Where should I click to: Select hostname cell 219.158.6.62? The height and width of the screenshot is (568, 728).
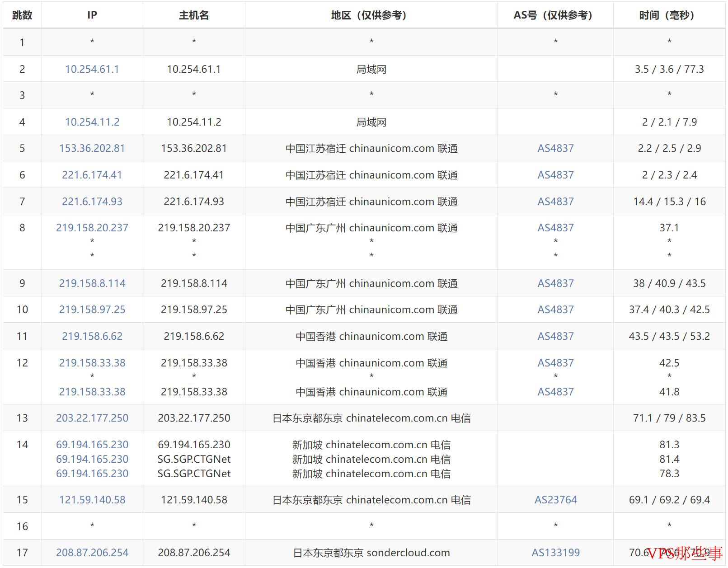coord(194,336)
